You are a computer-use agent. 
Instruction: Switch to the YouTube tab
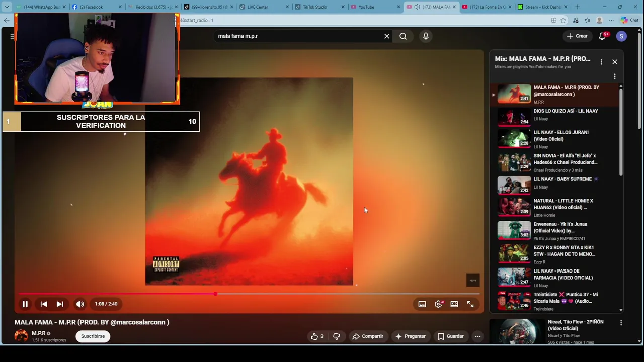click(374, 7)
